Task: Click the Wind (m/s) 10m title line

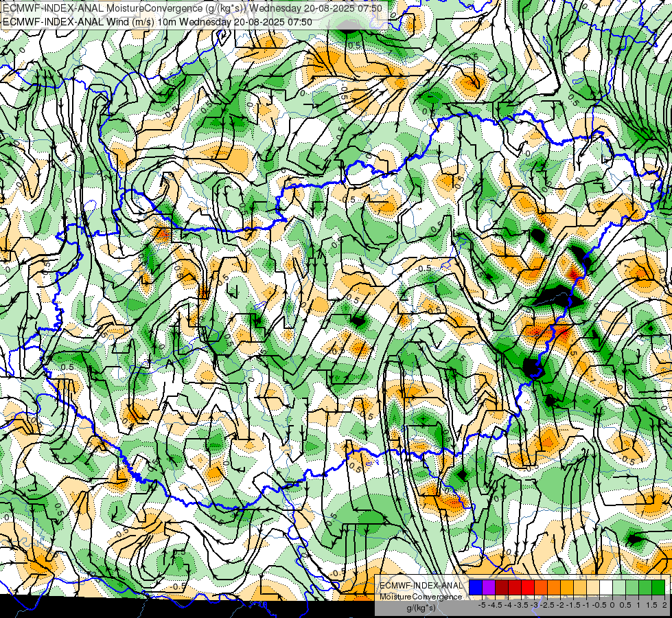Action: [157, 22]
